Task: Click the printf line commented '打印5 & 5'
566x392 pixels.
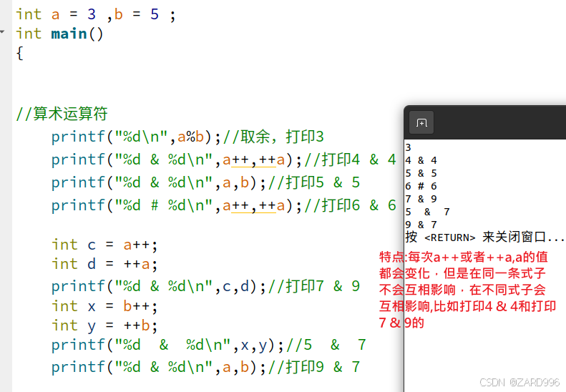Action: [x=205, y=182]
